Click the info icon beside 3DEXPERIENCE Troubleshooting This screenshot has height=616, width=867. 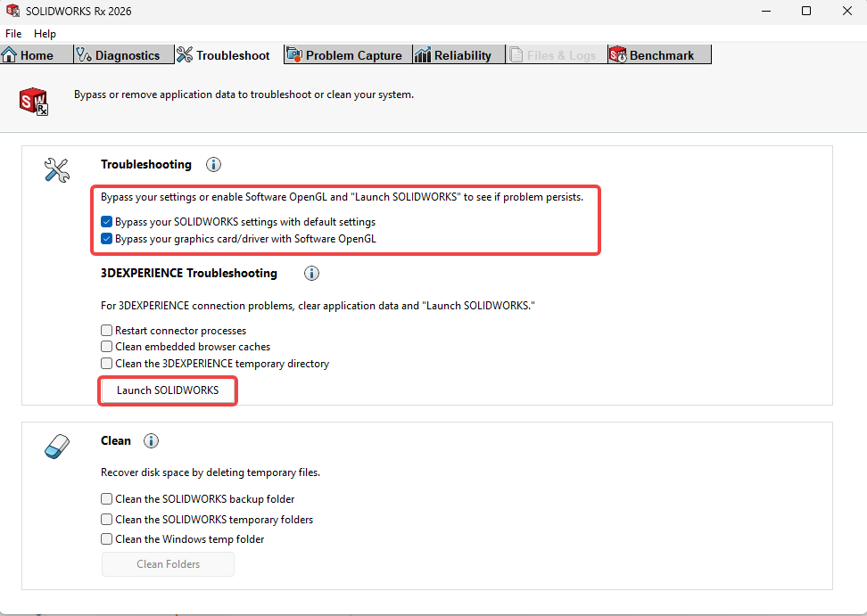[x=312, y=274]
